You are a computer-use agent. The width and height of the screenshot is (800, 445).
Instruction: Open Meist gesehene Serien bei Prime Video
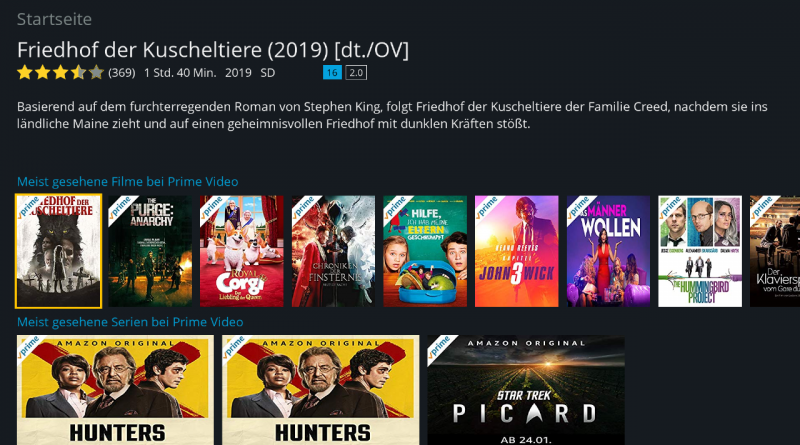coord(130,322)
